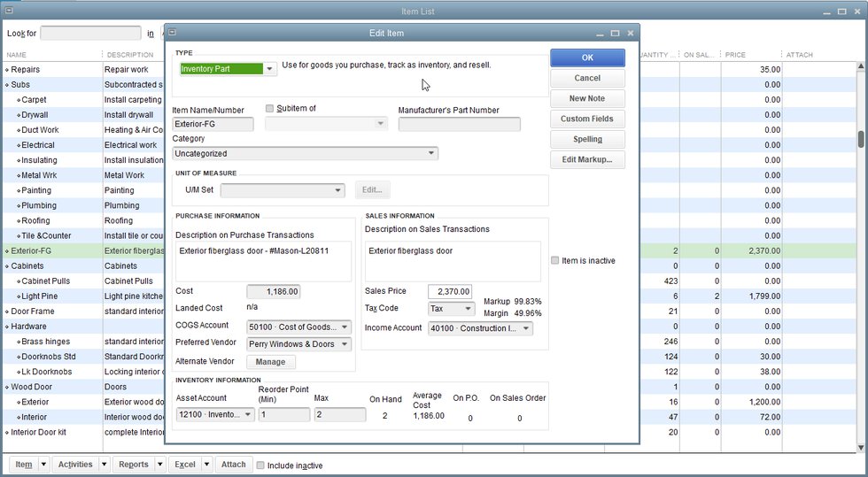Click the Manage alternate vendor button
The height and width of the screenshot is (477, 868).
[x=270, y=362]
